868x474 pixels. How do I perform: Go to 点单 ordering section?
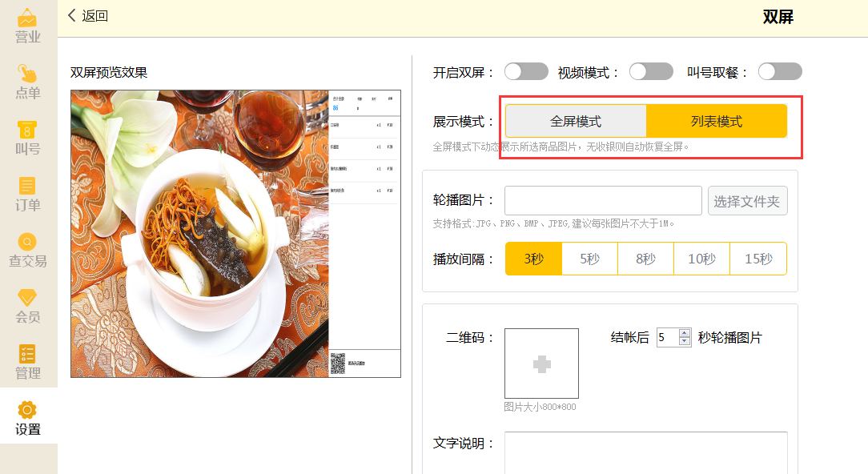28,82
